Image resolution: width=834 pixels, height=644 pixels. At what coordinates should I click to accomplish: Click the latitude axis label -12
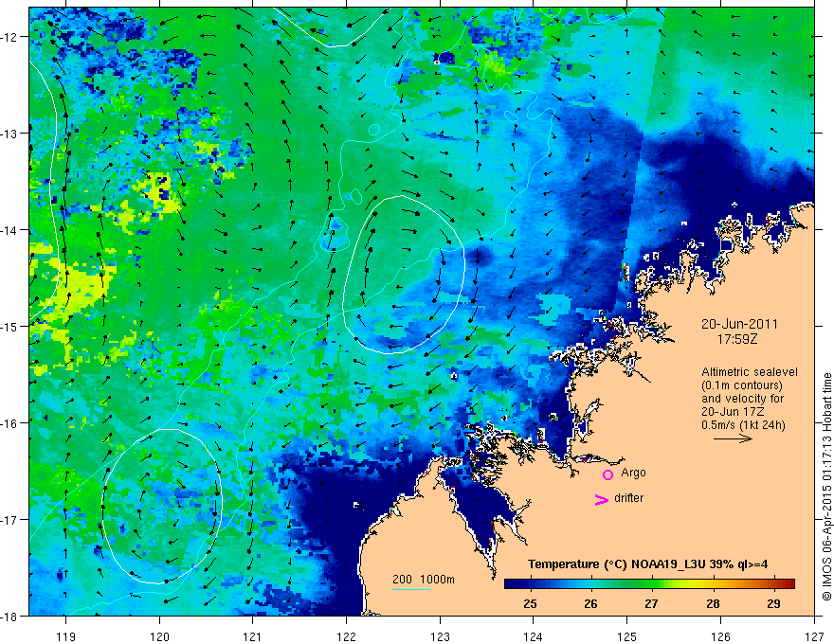(x=9, y=37)
